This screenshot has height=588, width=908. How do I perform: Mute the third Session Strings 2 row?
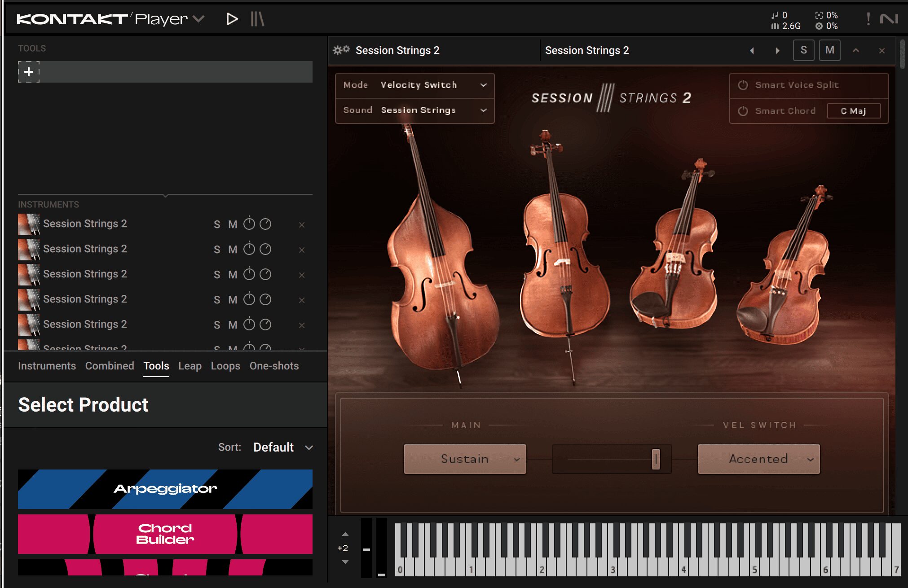233,275
